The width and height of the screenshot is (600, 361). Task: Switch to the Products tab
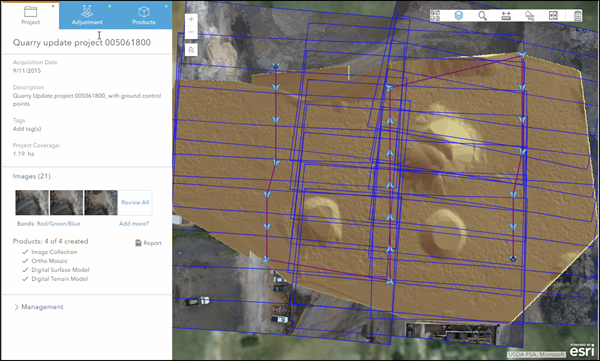144,15
